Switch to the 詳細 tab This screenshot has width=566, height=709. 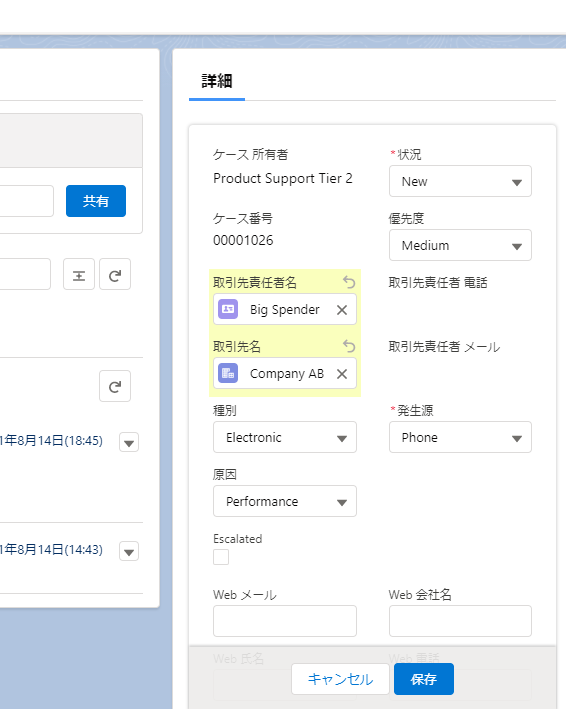(217, 81)
